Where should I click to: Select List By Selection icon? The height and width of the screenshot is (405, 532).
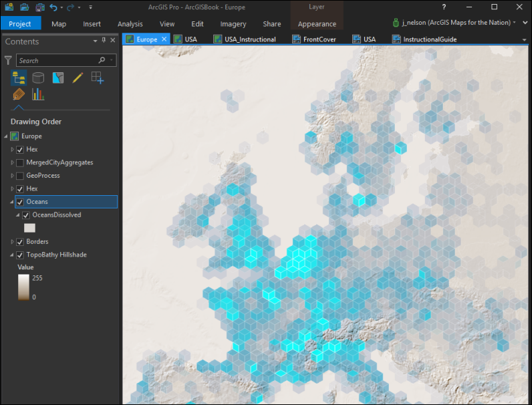tap(58, 78)
